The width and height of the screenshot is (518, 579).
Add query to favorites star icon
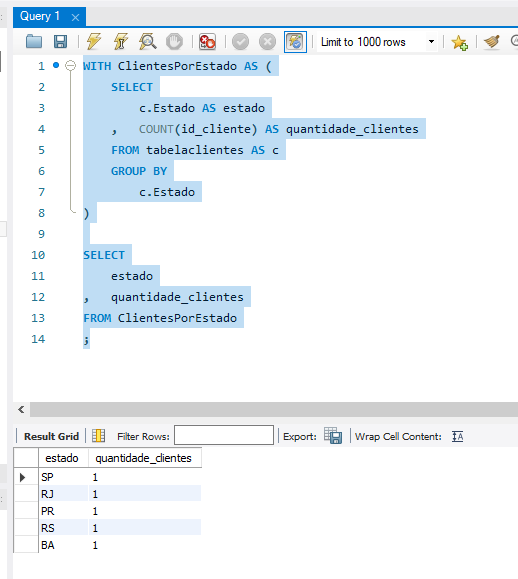click(459, 42)
